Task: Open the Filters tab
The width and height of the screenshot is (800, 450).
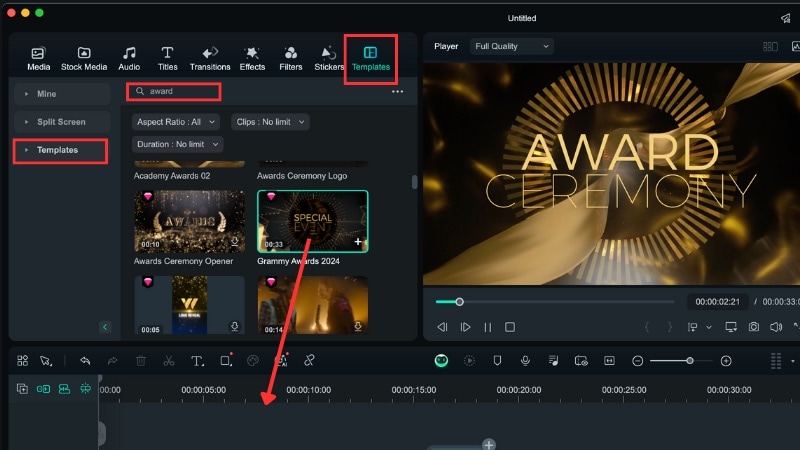Action: [x=290, y=59]
